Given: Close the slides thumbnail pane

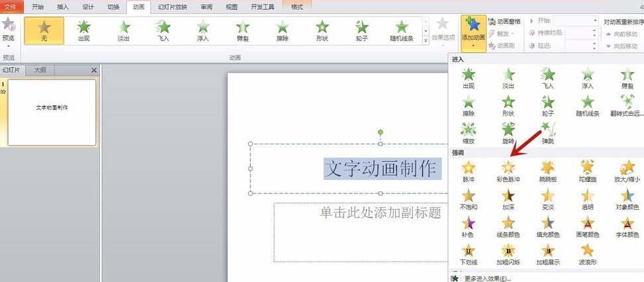Looking at the screenshot, I should click(x=94, y=71).
